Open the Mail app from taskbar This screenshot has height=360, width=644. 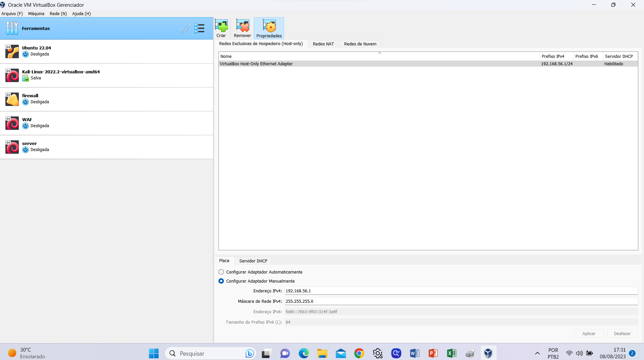pos(340,353)
